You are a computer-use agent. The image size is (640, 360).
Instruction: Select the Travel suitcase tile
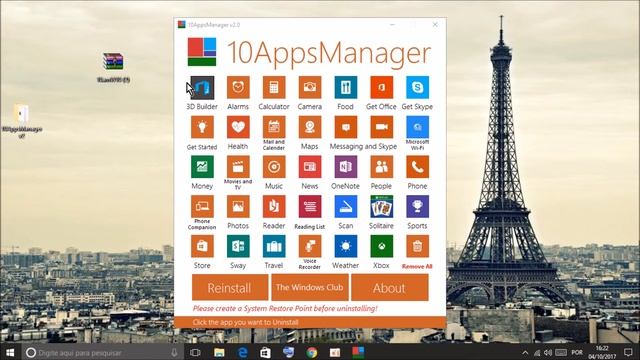274,246
